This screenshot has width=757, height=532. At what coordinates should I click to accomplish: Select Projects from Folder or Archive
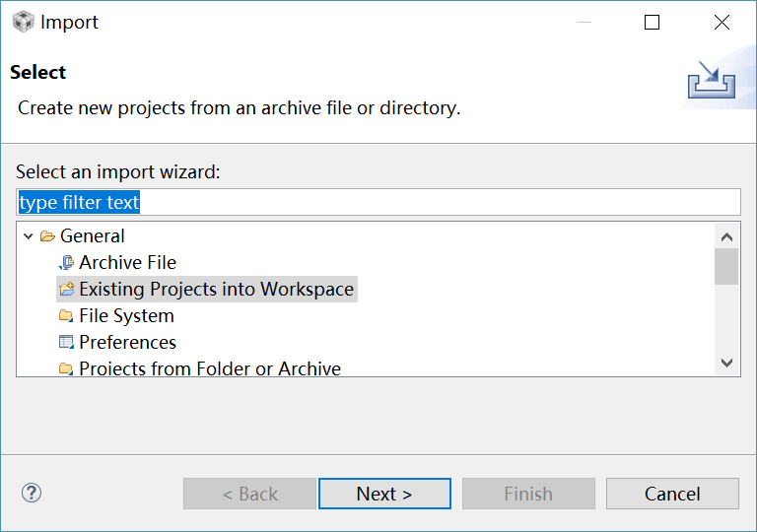tap(210, 369)
